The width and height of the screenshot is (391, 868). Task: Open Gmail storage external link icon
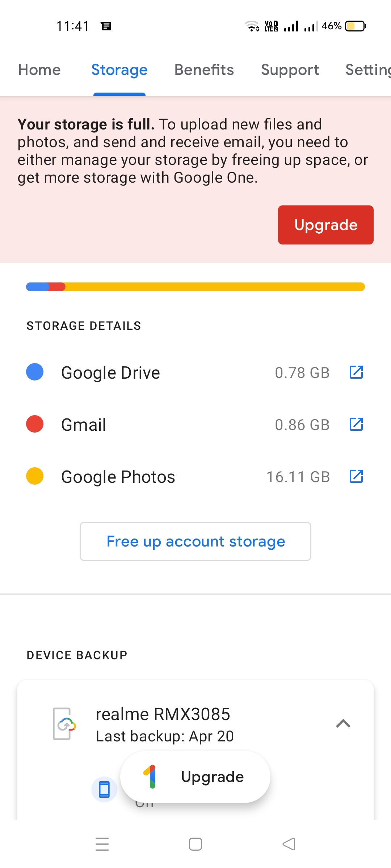tap(356, 424)
